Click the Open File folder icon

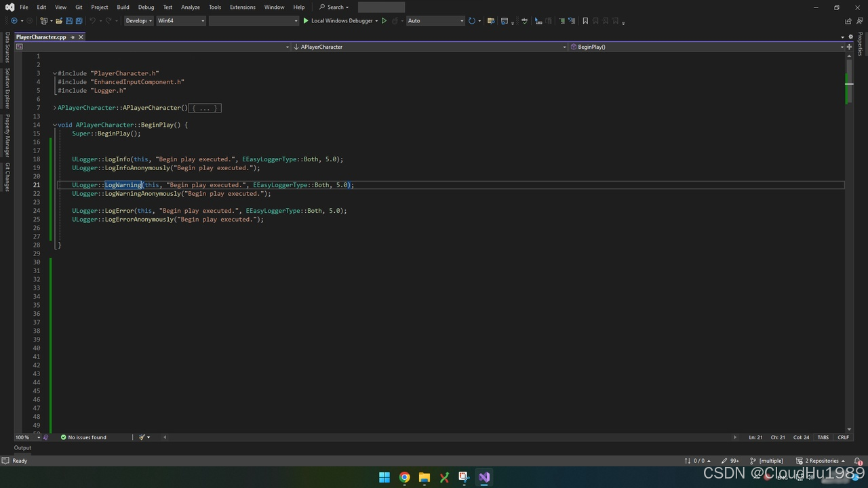coord(59,21)
